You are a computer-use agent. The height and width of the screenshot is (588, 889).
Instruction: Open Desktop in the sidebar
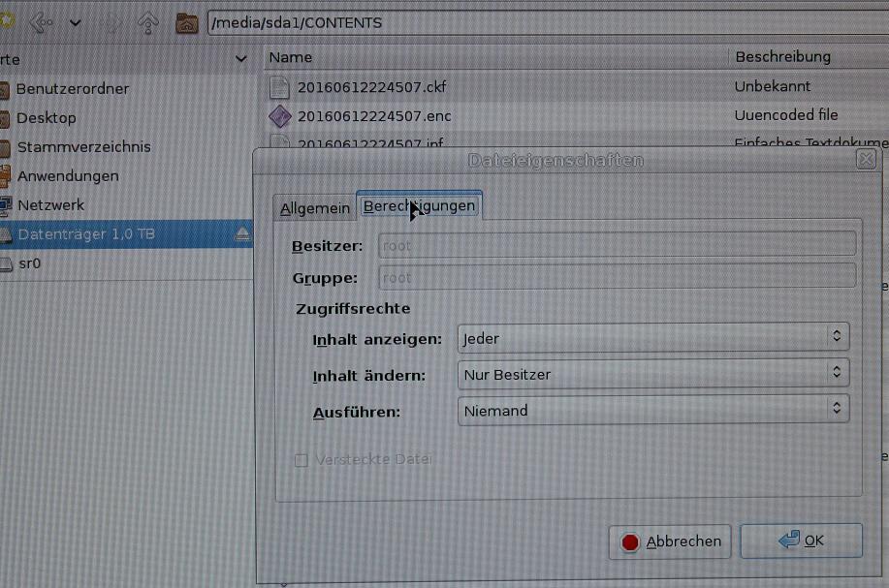click(x=46, y=118)
